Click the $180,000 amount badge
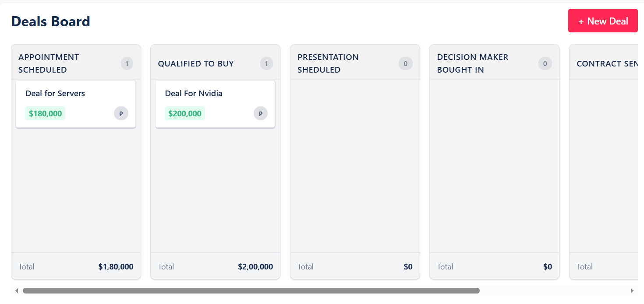The image size is (644, 304). (45, 113)
